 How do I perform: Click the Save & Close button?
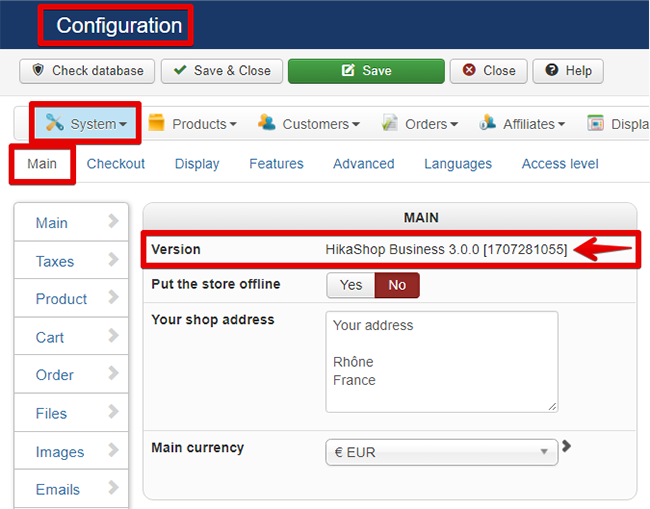pyautogui.click(x=222, y=71)
